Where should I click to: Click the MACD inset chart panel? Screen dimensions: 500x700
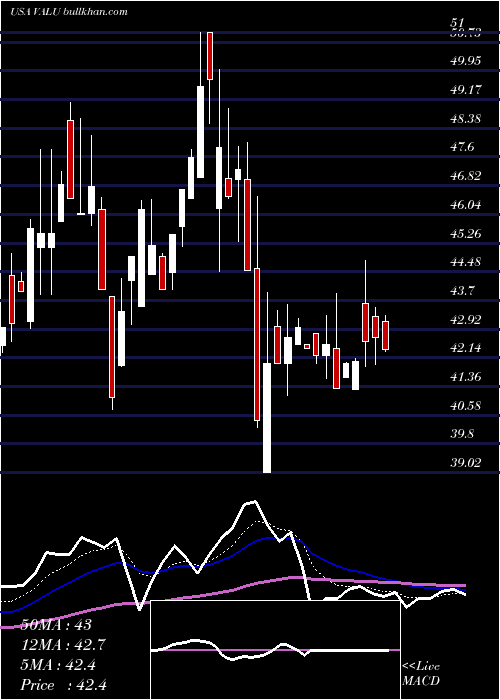[x=275, y=650]
